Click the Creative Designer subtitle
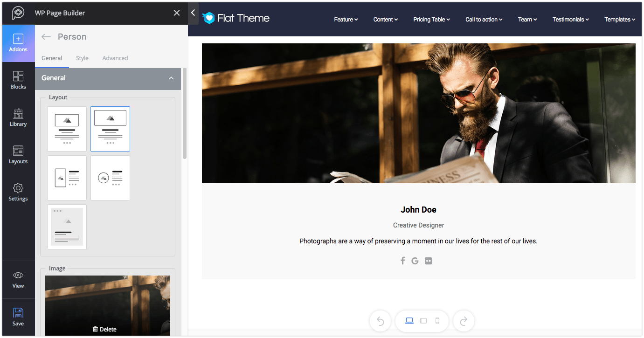Viewport: 644px width, 338px height. [x=418, y=225]
